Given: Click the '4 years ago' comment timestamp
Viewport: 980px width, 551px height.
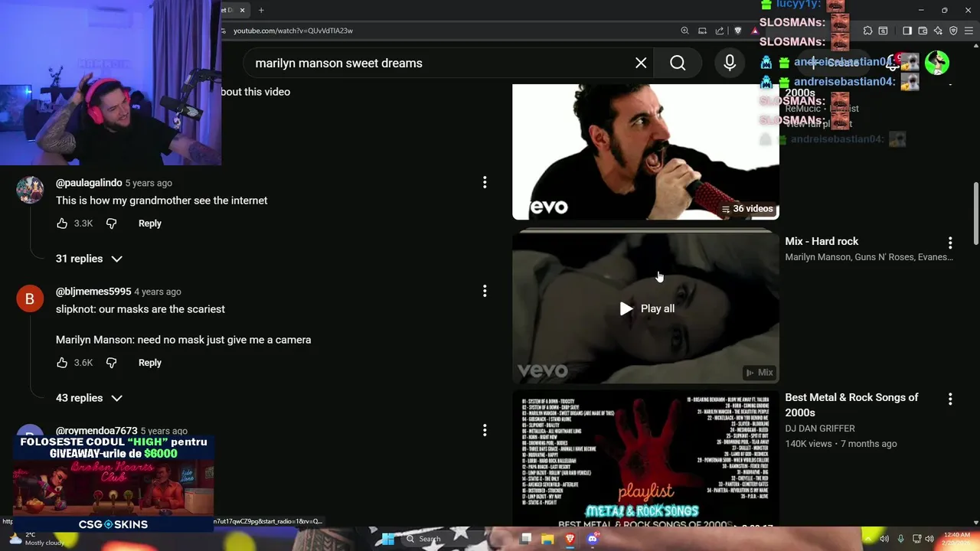Looking at the screenshot, I should pyautogui.click(x=158, y=292).
